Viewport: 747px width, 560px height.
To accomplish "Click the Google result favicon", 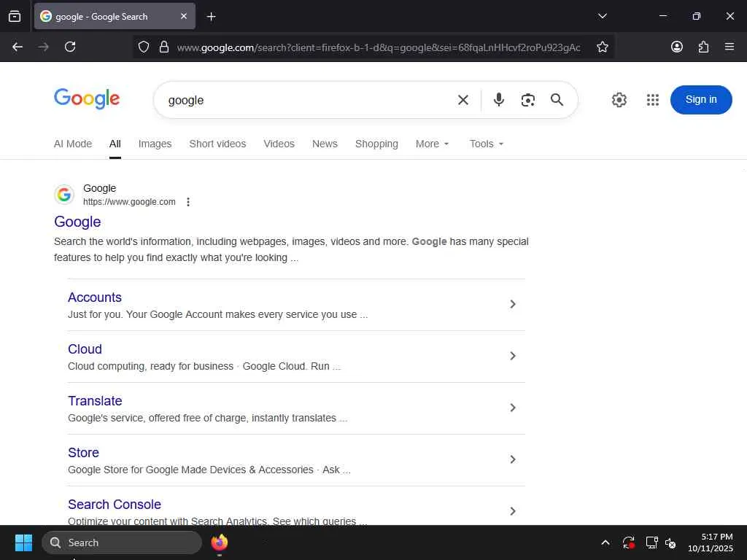I will (64, 194).
